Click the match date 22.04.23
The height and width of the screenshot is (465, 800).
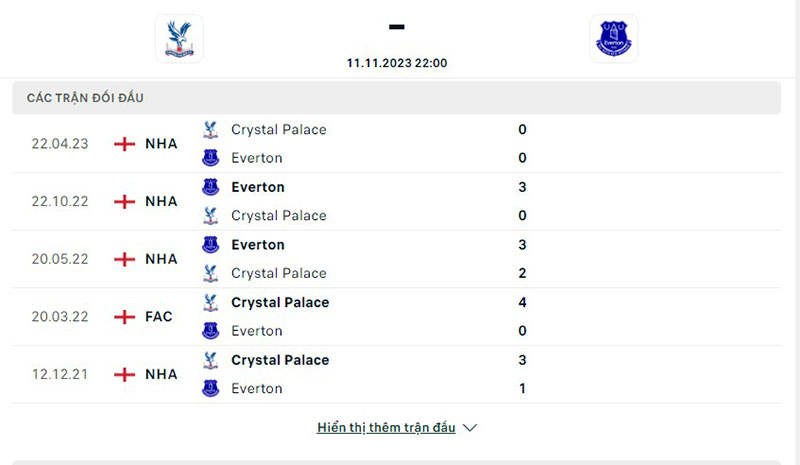(x=60, y=144)
